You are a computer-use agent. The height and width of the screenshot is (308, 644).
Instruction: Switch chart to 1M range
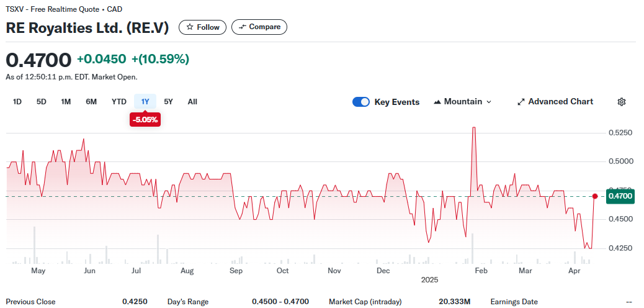click(x=66, y=102)
